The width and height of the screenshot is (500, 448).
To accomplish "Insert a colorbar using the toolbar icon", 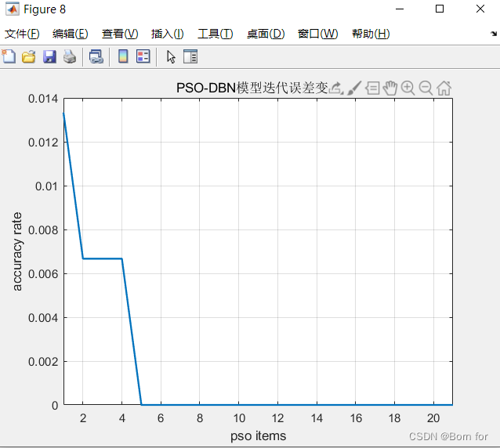I will pos(123,56).
